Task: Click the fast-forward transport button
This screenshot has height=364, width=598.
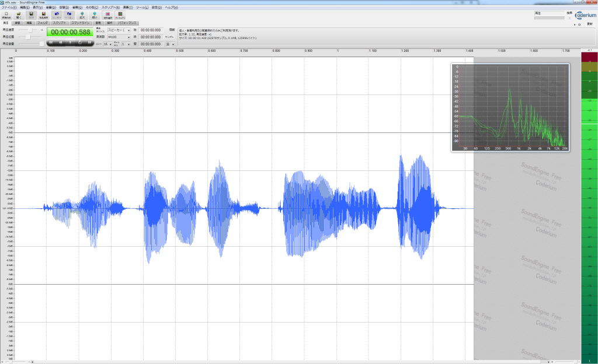Action: click(x=89, y=42)
